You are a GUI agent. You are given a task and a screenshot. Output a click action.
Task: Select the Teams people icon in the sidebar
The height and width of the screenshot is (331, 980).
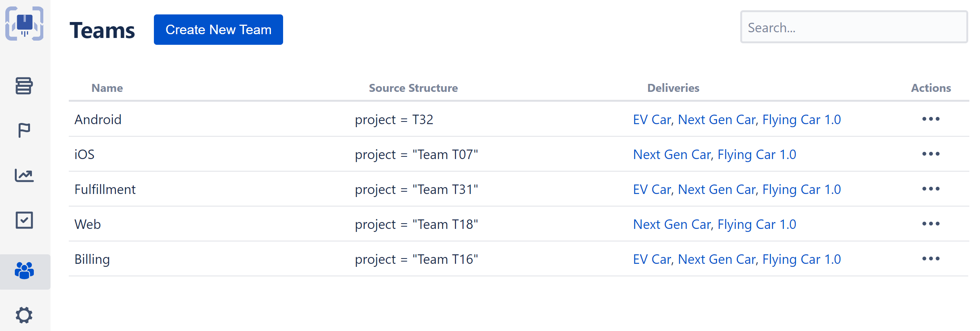24,271
